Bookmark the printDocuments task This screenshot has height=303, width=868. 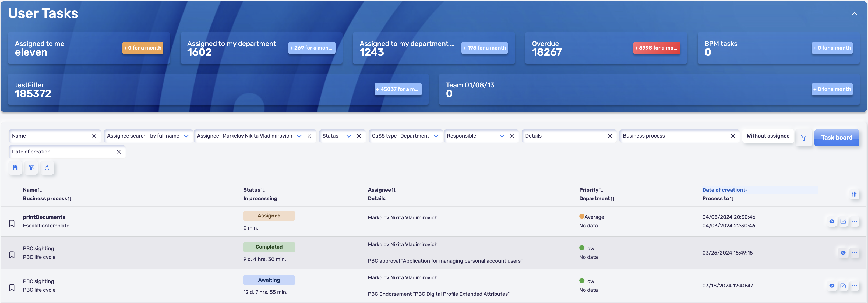coord(12,223)
